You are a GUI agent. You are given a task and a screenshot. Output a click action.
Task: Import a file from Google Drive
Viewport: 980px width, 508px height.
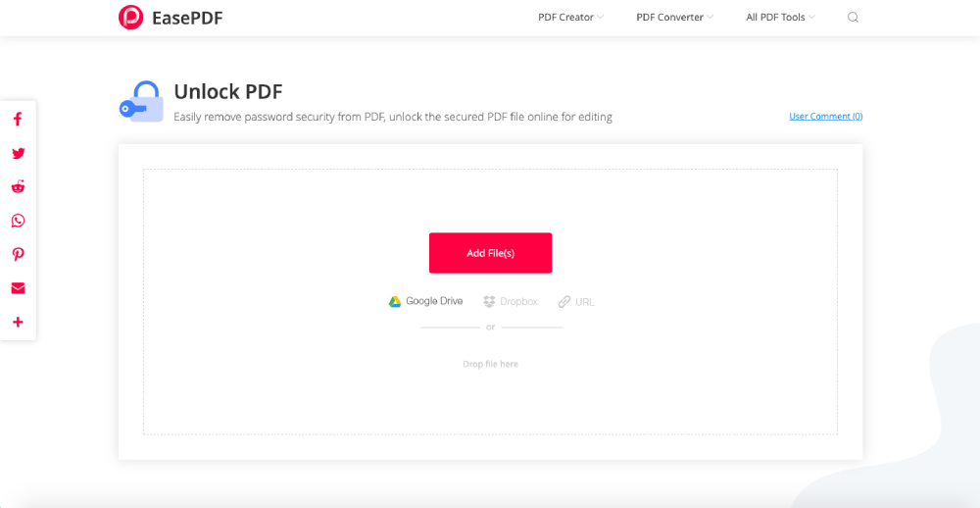(426, 302)
